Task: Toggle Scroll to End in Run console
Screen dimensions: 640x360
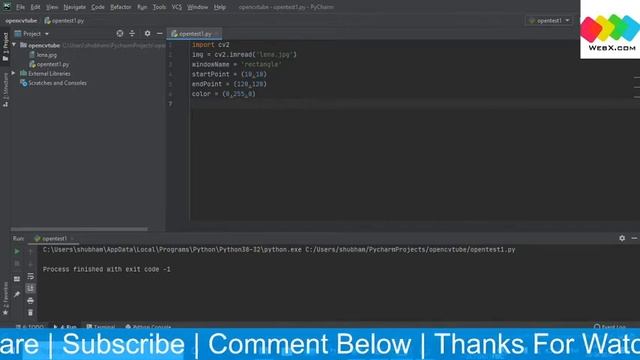Action: (x=31, y=289)
